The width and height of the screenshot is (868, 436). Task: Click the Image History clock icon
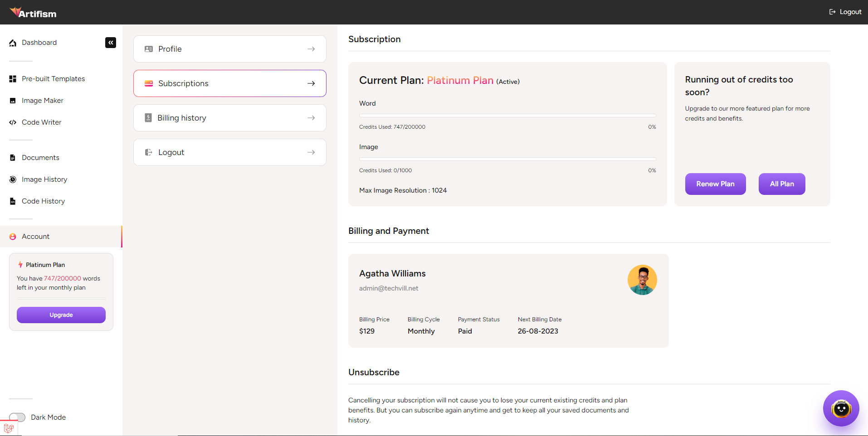(x=13, y=179)
